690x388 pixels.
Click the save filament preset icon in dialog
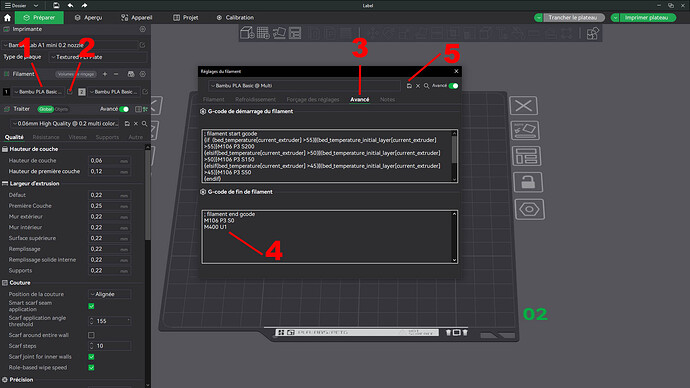(x=409, y=86)
